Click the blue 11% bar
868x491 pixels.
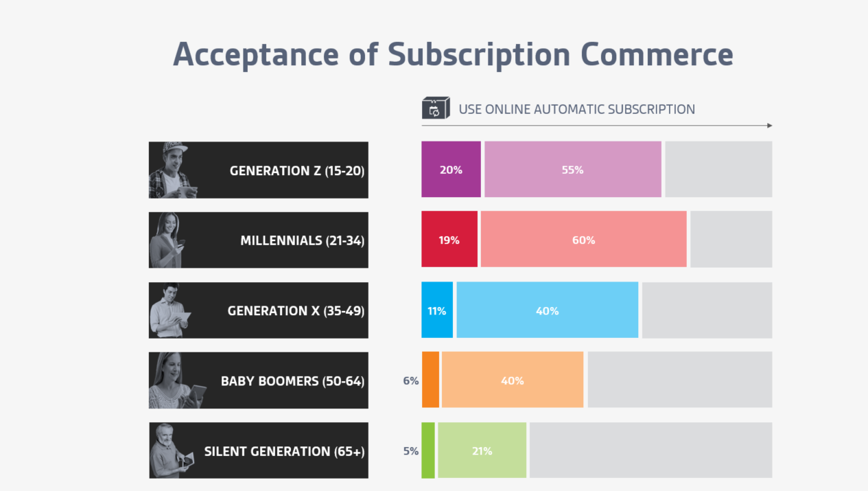pyautogui.click(x=437, y=310)
